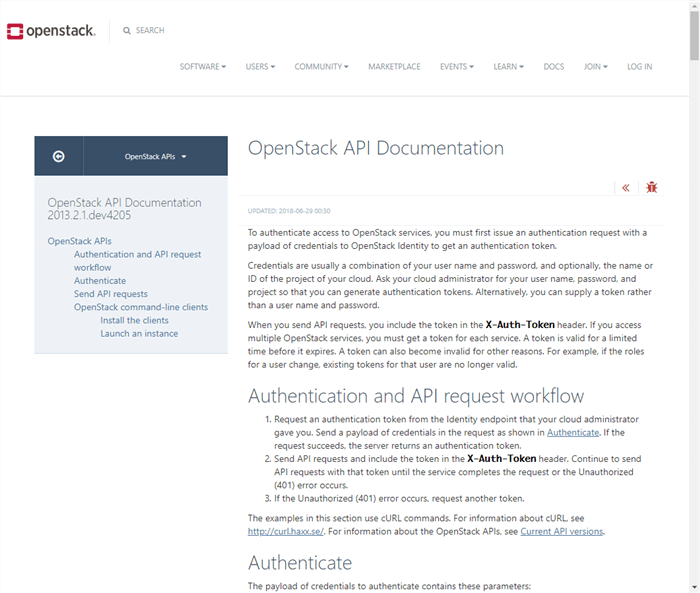
Task: Open DOCS from the navigation bar
Action: point(554,67)
